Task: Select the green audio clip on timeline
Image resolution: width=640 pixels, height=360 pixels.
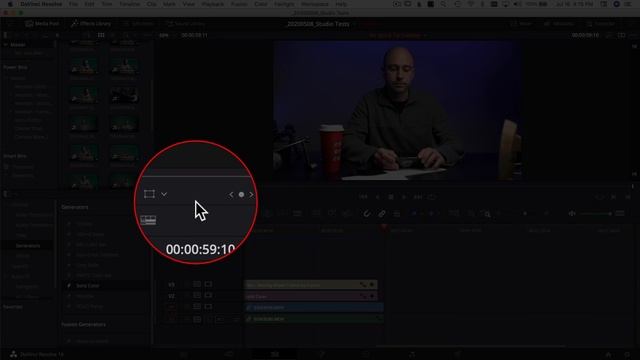Action: pyautogui.click(x=314, y=319)
